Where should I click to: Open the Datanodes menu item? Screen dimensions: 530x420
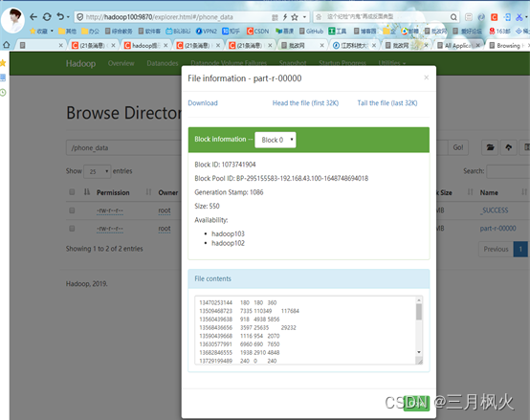tap(163, 63)
